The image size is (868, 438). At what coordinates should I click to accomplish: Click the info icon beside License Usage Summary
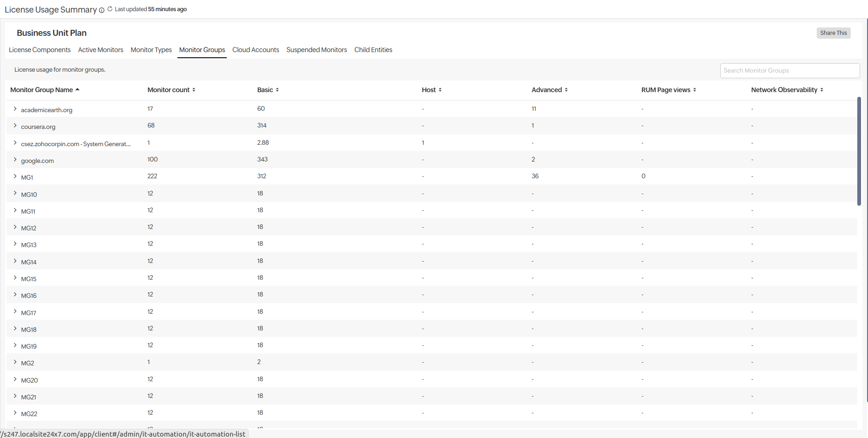pyautogui.click(x=102, y=10)
